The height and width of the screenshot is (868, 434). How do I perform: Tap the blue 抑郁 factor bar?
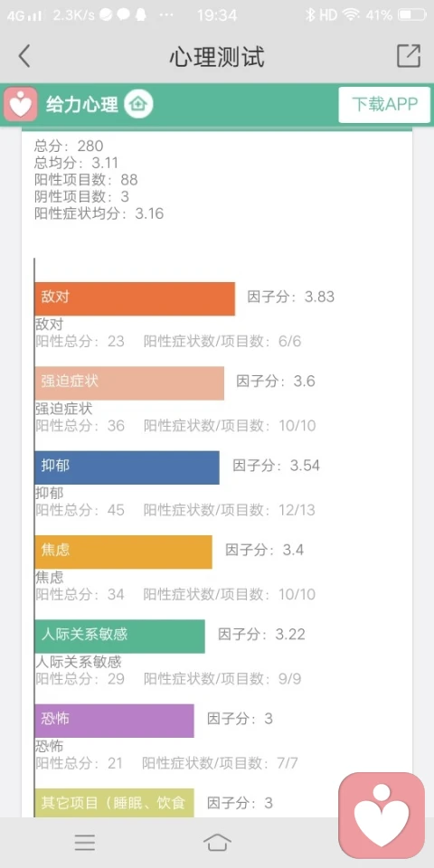pos(127,467)
